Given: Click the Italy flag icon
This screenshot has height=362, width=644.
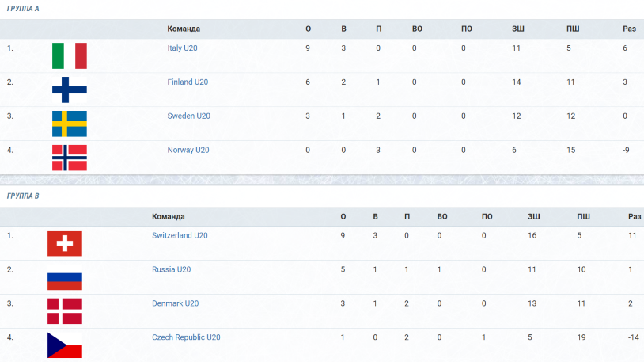Looking at the screenshot, I should [x=70, y=55].
